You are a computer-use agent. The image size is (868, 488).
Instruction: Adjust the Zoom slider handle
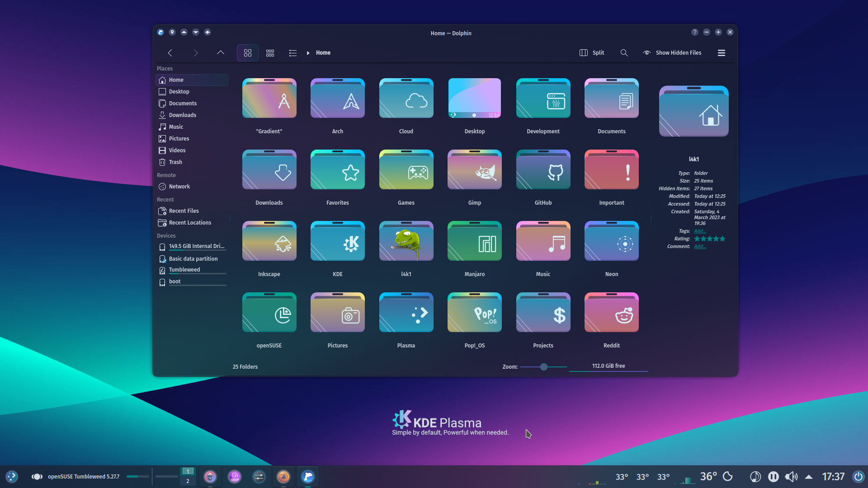coord(544,367)
